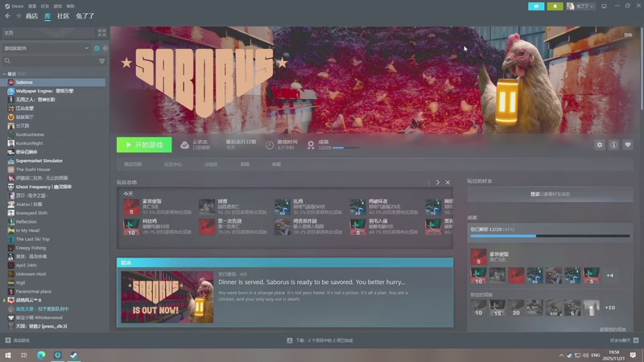Click the 登录 friends activity login button
The image size is (644, 362).
[550, 194]
